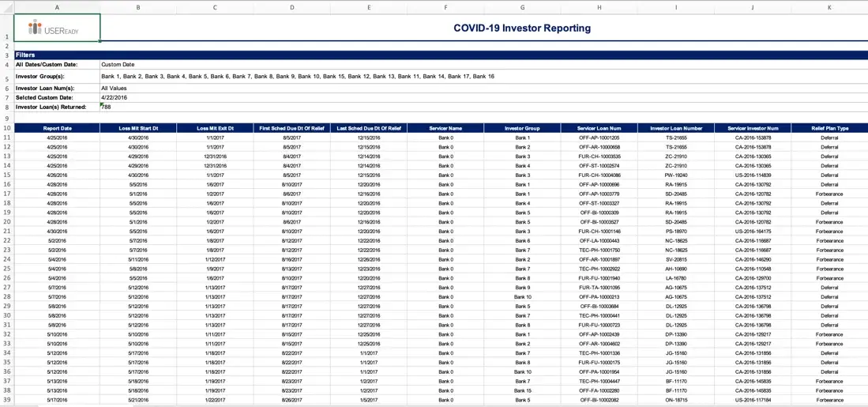
Task: Select row header 10
Action: coord(6,128)
